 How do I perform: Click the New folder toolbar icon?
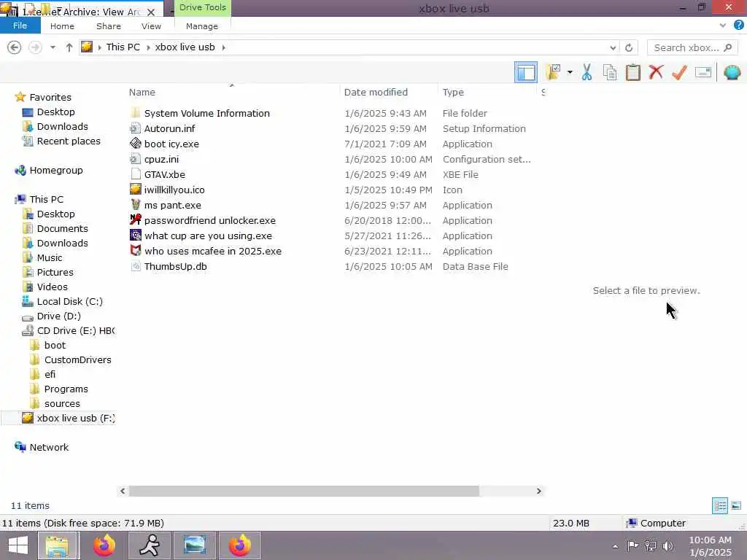coord(554,72)
